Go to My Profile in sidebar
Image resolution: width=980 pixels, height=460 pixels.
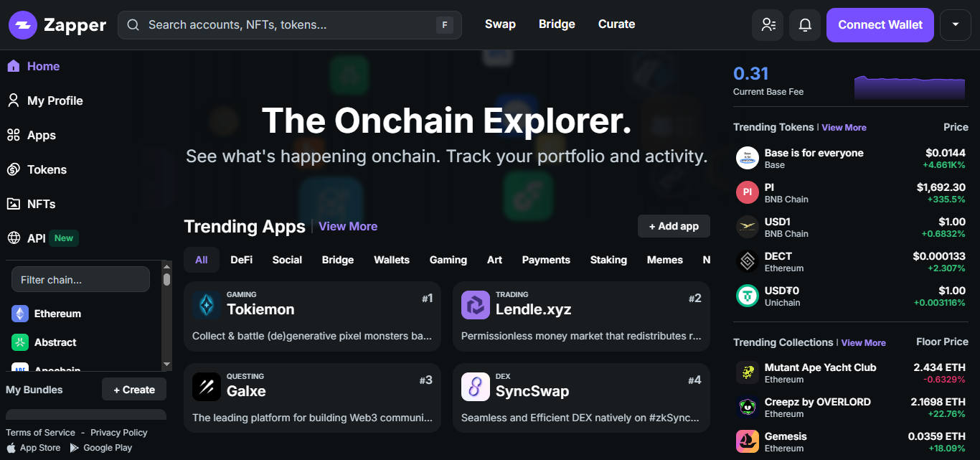pos(44,100)
